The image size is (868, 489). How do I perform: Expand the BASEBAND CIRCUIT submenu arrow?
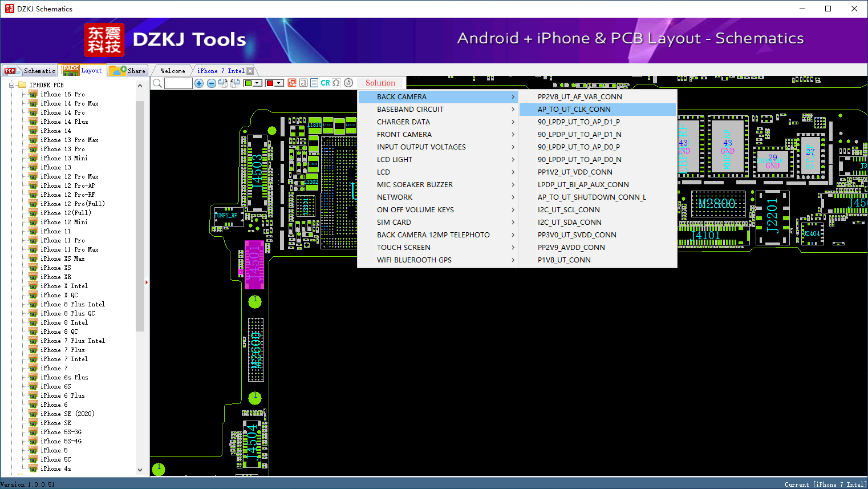[x=513, y=110]
